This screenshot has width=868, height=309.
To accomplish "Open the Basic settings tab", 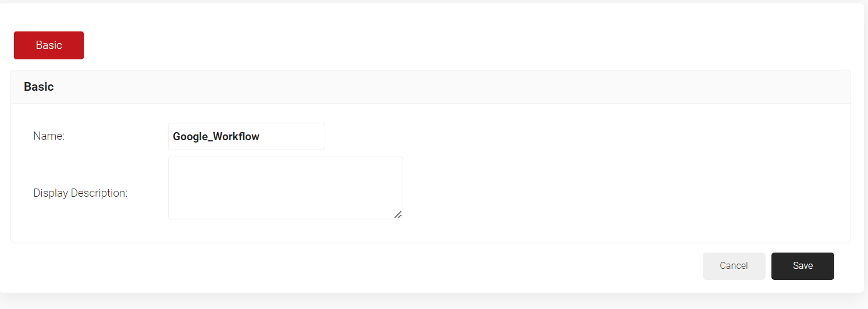I will [49, 45].
